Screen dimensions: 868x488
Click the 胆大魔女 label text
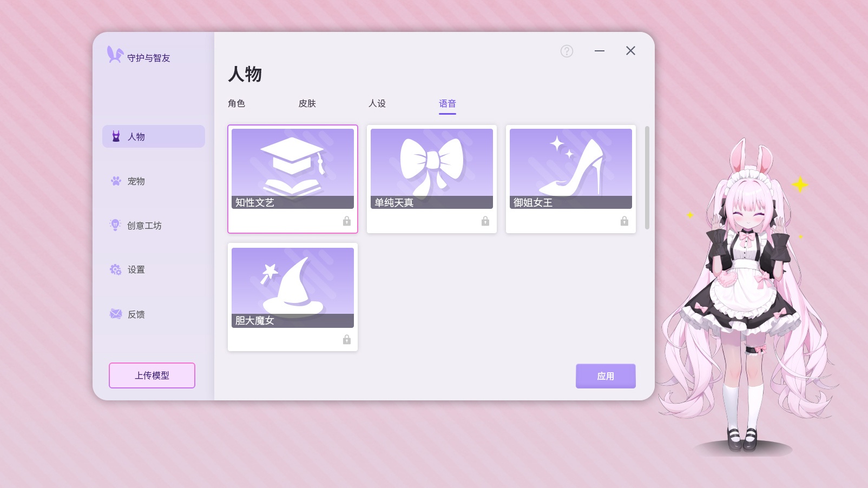click(255, 320)
